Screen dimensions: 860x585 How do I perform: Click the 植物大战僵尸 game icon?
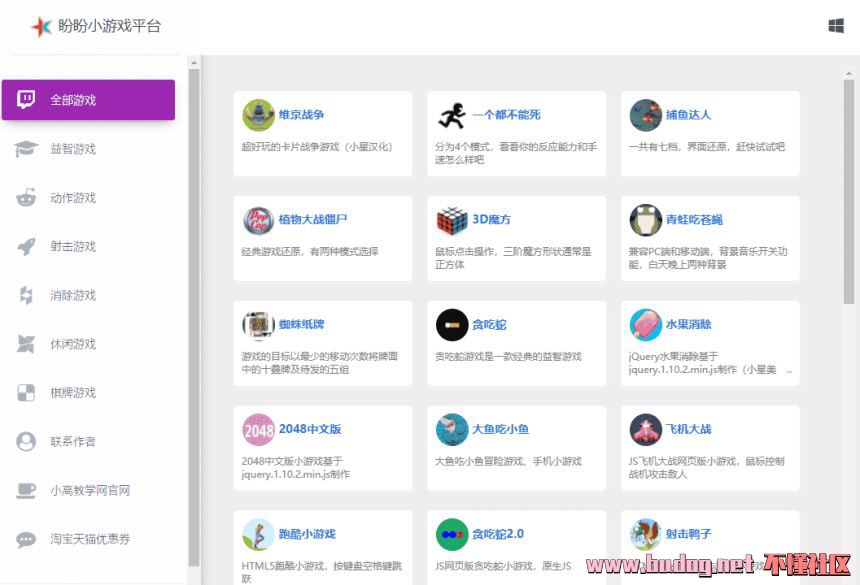pos(258,220)
